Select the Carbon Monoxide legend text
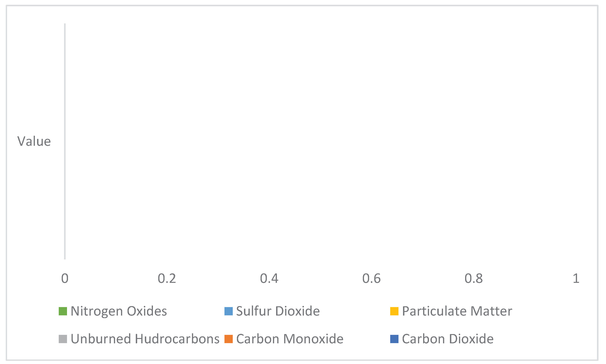 290,339
